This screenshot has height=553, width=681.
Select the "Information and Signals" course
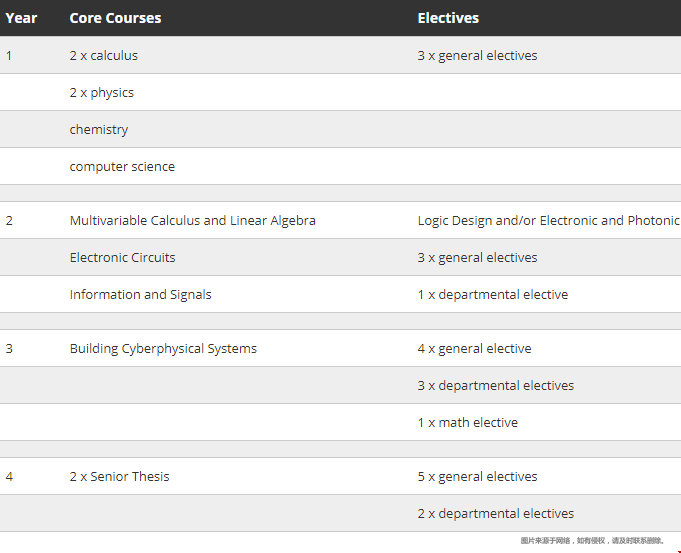coord(141,295)
